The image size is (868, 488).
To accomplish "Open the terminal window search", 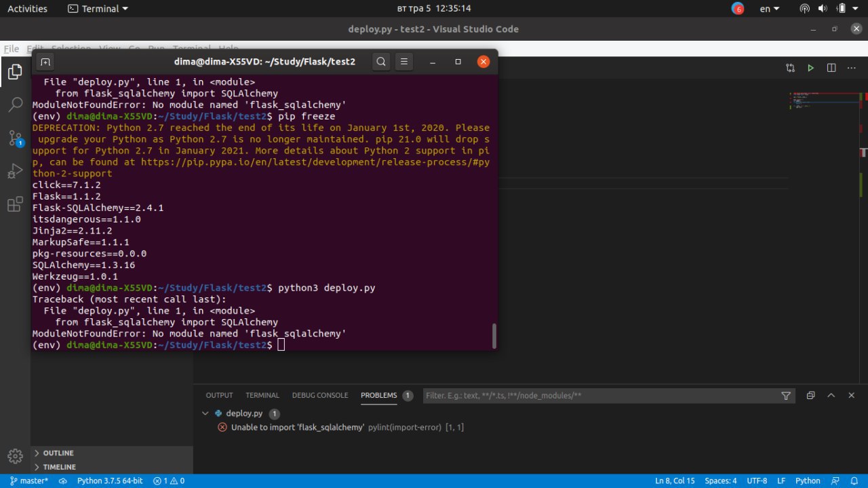I will click(381, 62).
